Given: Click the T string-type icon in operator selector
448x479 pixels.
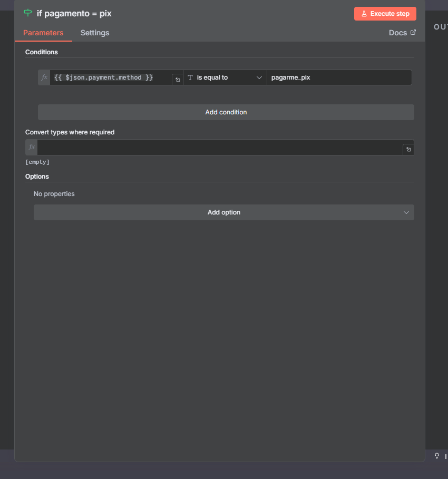Looking at the screenshot, I should pyautogui.click(x=190, y=77).
